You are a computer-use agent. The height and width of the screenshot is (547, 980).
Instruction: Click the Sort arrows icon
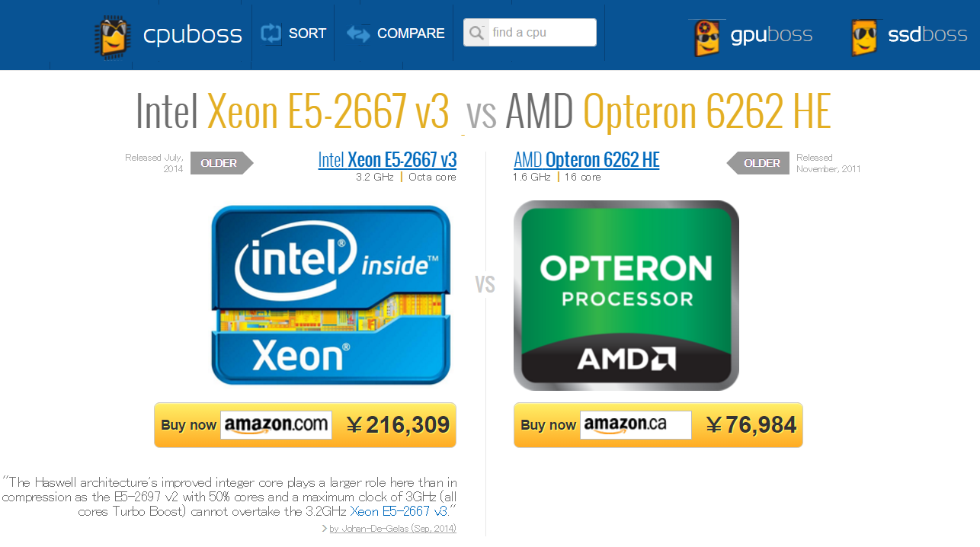coord(271,34)
